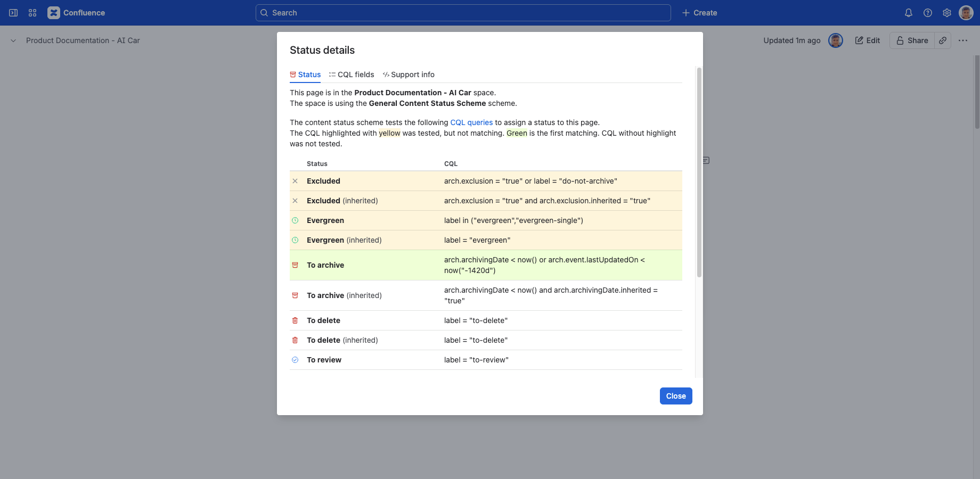The width and height of the screenshot is (980, 479).
Task: Click the Create button
Action: pos(699,13)
